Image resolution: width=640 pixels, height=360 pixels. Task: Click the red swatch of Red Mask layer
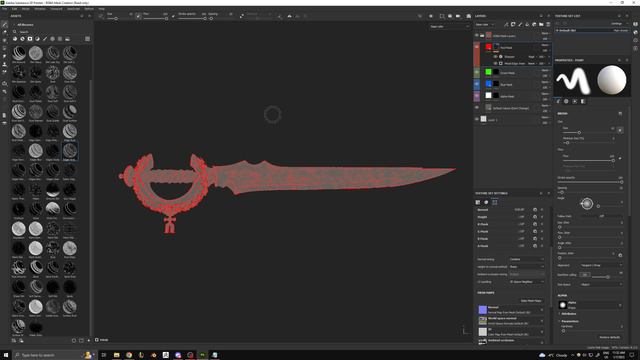coord(488,47)
